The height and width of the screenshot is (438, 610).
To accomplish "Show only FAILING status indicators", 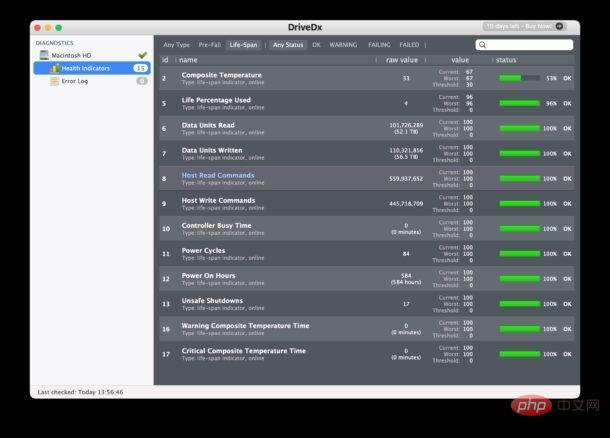I will tap(379, 45).
